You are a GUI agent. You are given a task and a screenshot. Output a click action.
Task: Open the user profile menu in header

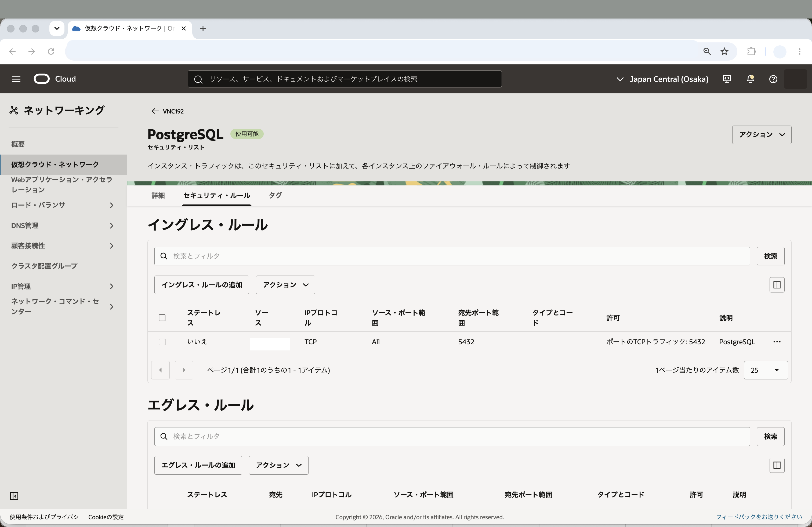click(x=795, y=79)
